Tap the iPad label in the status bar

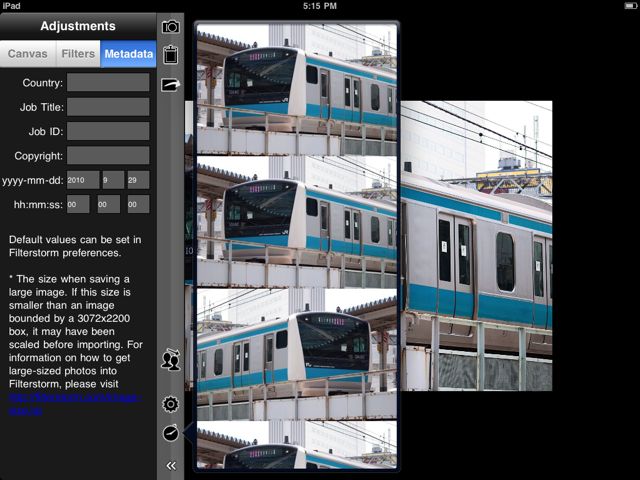tap(11, 6)
